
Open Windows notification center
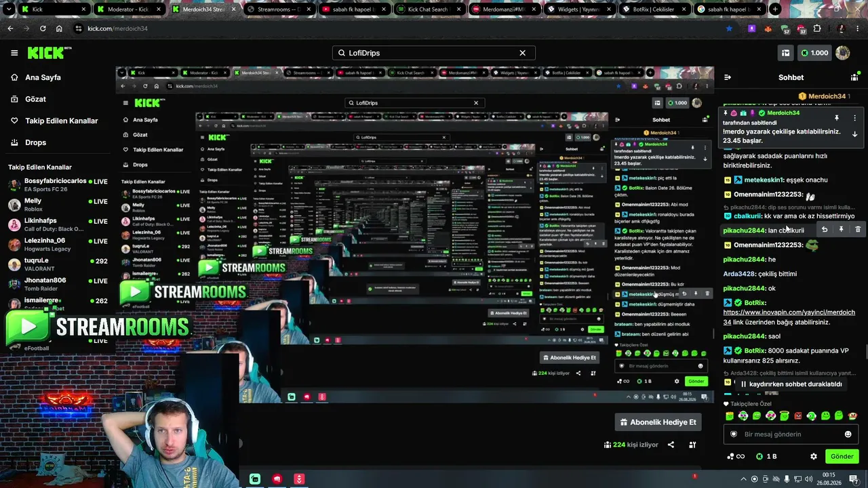pos(854,479)
